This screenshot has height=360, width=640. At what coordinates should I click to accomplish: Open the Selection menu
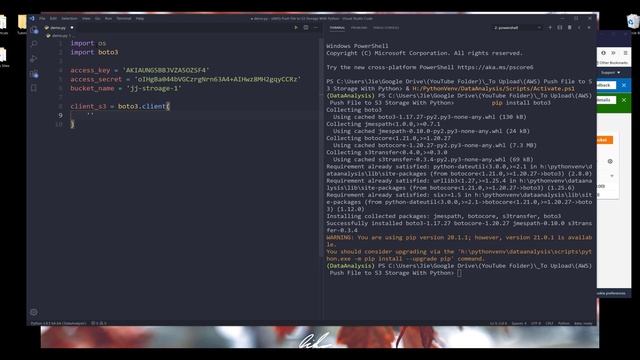(x=69, y=18)
